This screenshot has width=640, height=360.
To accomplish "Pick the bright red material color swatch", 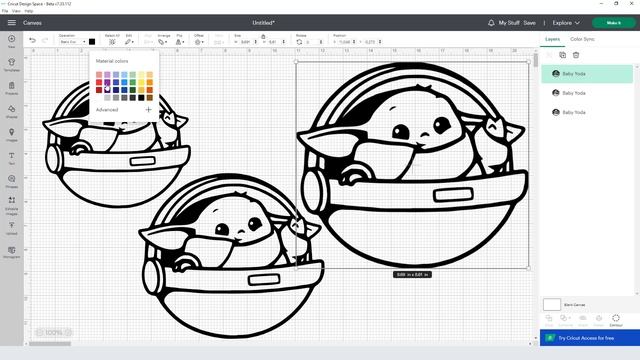I will [99, 82].
